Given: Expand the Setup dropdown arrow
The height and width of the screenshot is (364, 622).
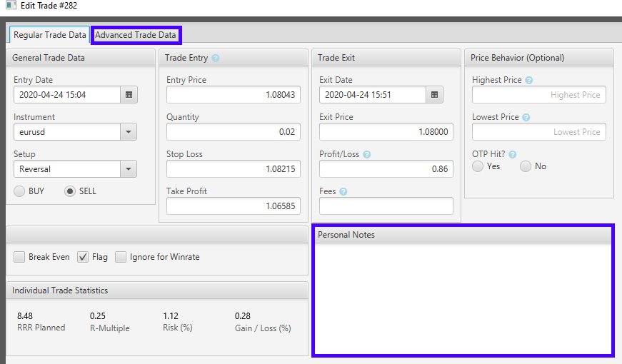Looking at the screenshot, I should coord(129,169).
